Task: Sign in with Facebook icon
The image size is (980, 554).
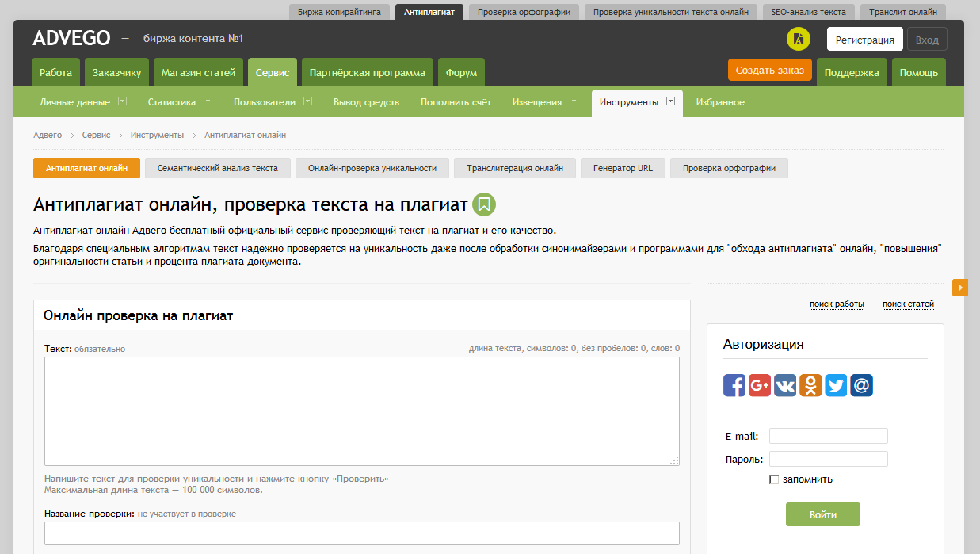Action: pos(734,385)
